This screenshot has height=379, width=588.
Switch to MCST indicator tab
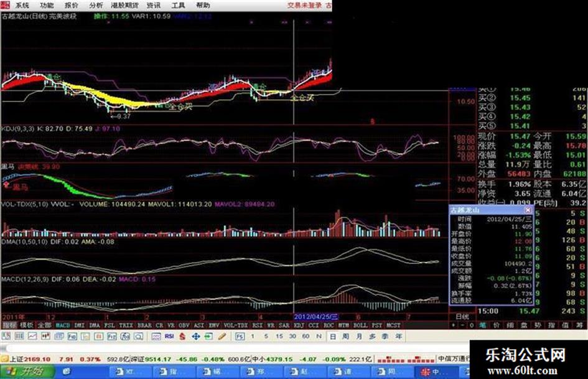coord(393,325)
